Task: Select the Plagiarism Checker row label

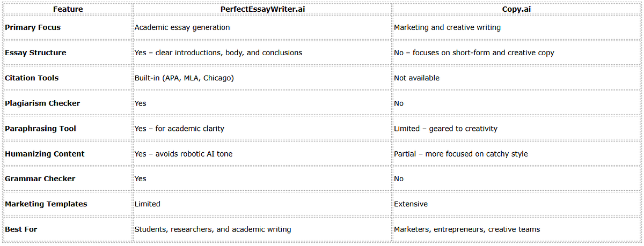Action: click(x=42, y=103)
